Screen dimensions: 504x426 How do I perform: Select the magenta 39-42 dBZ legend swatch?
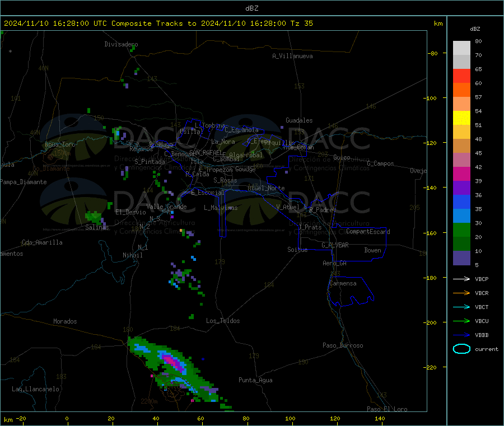pos(461,174)
